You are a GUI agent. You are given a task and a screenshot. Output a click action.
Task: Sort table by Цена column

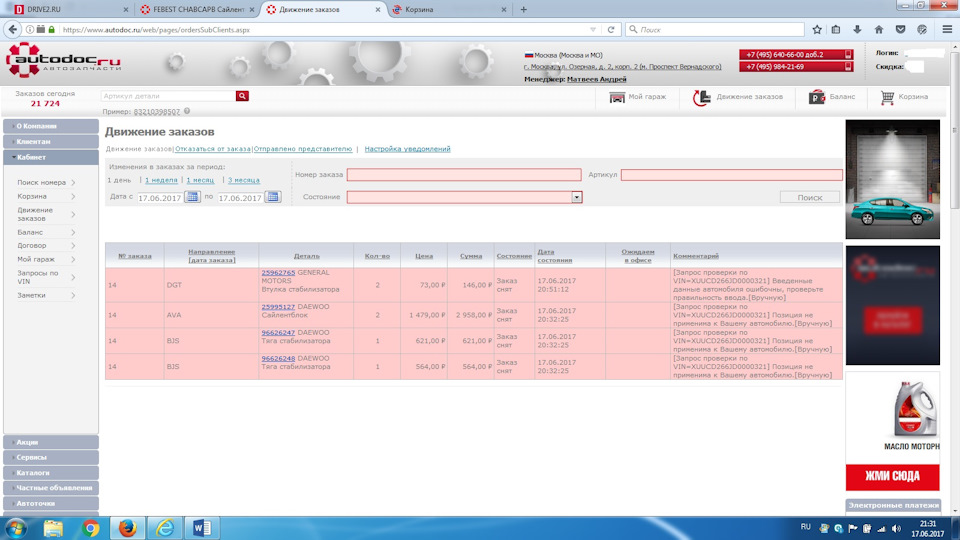[424, 256]
